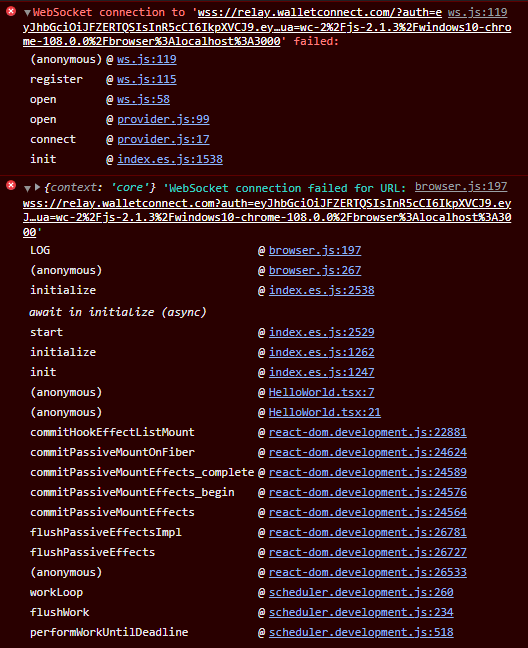
Task: Select the 'workLoop' frame name
Action: pyautogui.click(x=56, y=592)
